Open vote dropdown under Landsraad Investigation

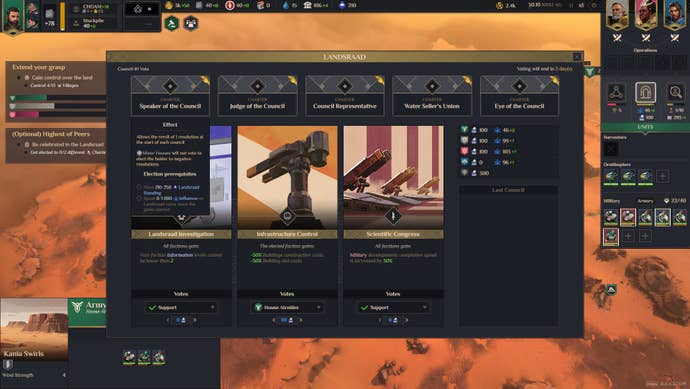tap(181, 308)
